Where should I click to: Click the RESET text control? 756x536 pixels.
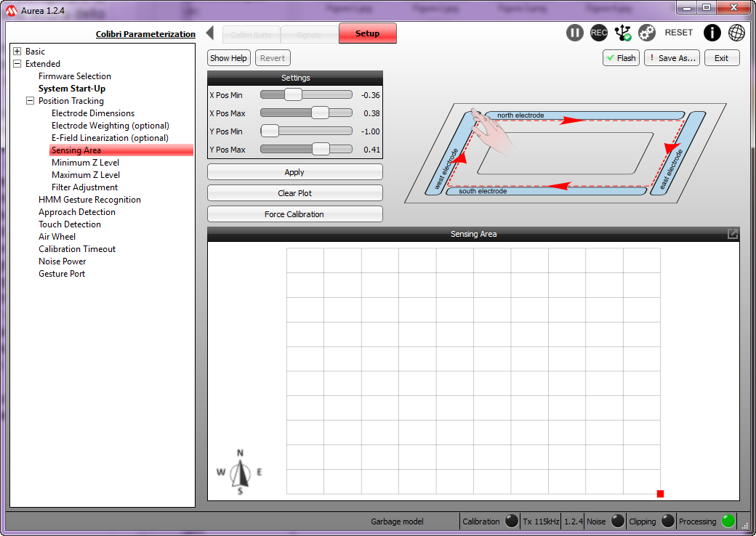[x=679, y=33]
